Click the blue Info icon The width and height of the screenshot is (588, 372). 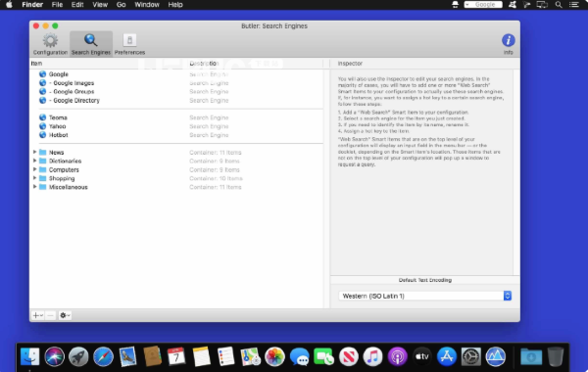pyautogui.click(x=508, y=40)
